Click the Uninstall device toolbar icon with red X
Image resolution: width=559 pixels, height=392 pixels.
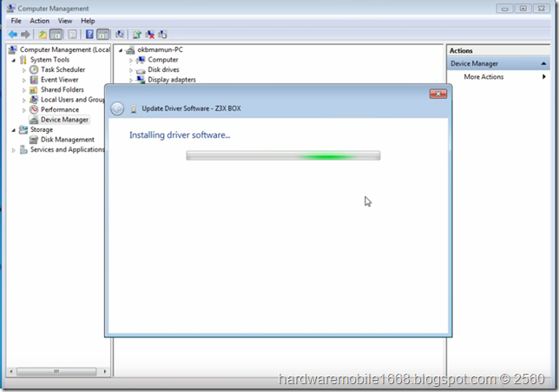[149, 35]
